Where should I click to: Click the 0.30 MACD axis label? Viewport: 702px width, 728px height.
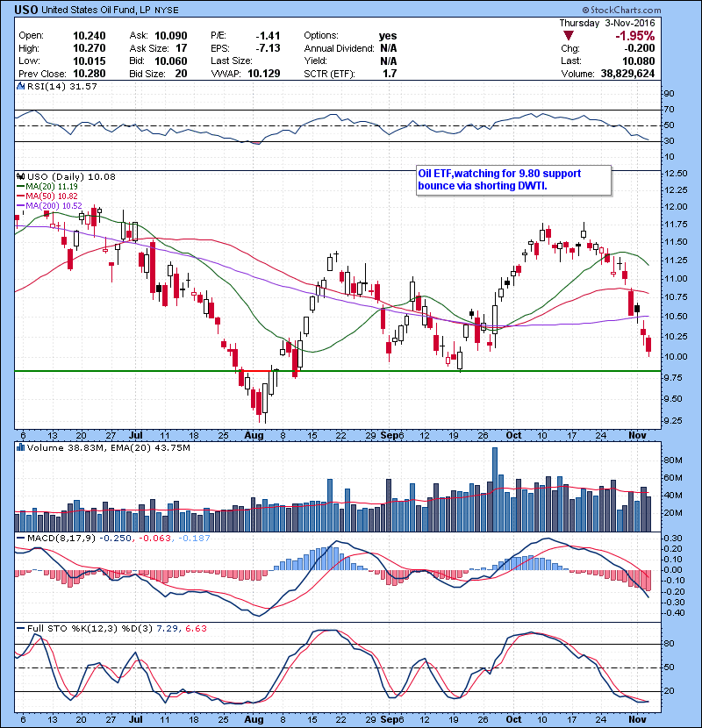(x=674, y=539)
